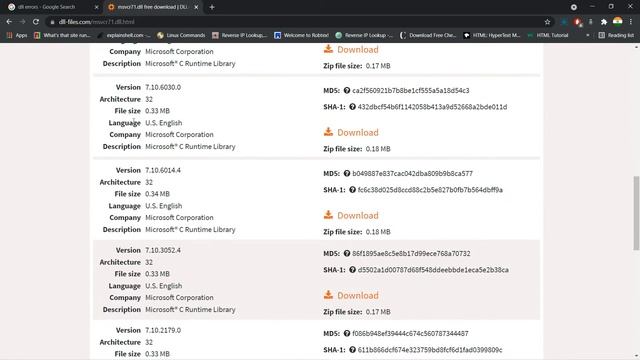Open the blue circular extension icon

(x=564, y=22)
